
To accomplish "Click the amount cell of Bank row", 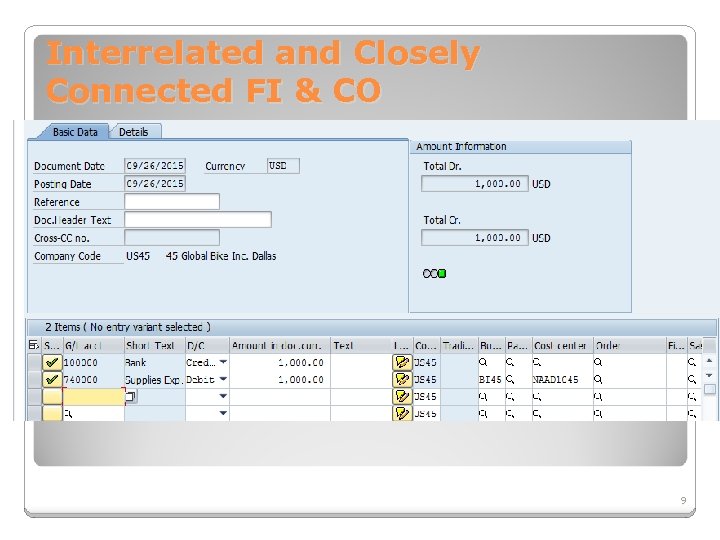I will click(280, 362).
